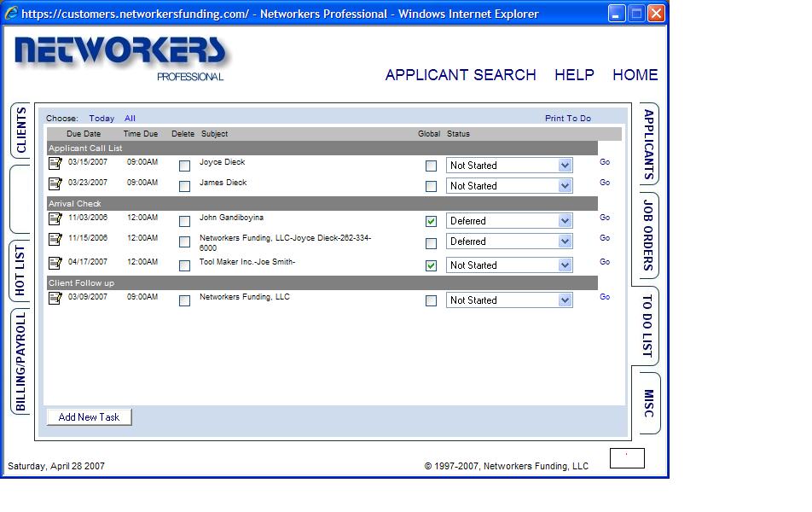
Task: Filter tasks by Today
Action: pyautogui.click(x=101, y=118)
